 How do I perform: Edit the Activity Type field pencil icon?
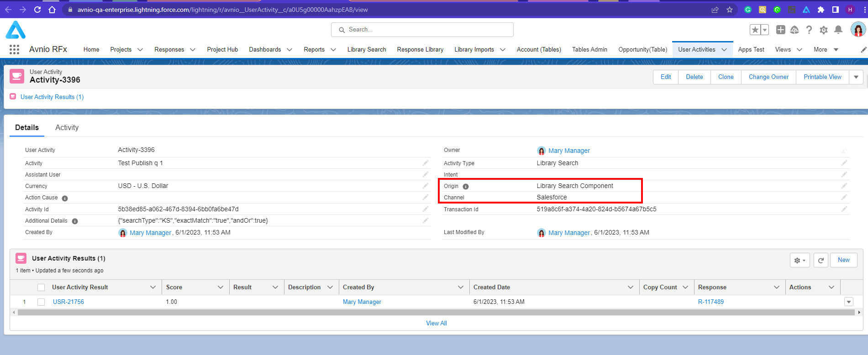click(x=844, y=163)
